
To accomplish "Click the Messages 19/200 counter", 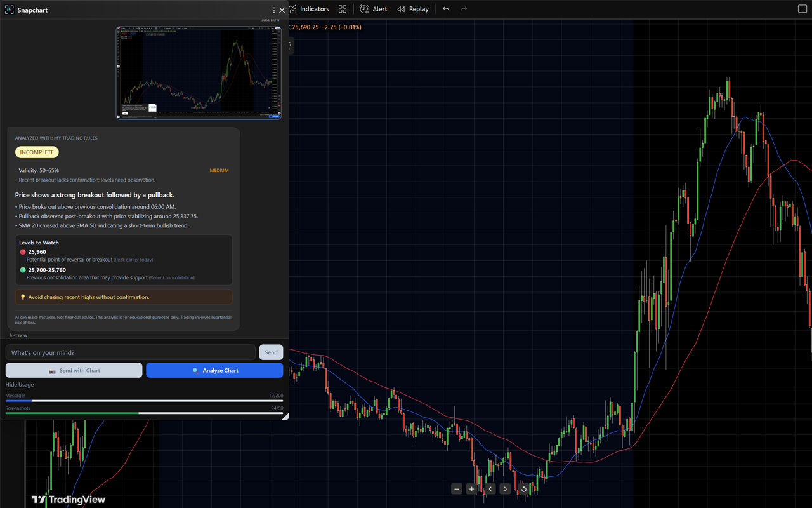I will pos(276,396).
